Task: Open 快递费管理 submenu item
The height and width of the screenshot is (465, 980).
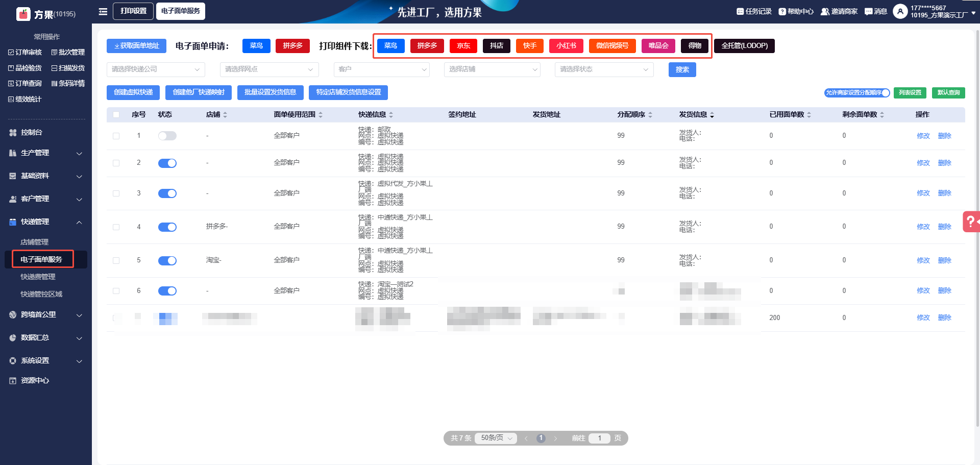Action: click(x=38, y=277)
